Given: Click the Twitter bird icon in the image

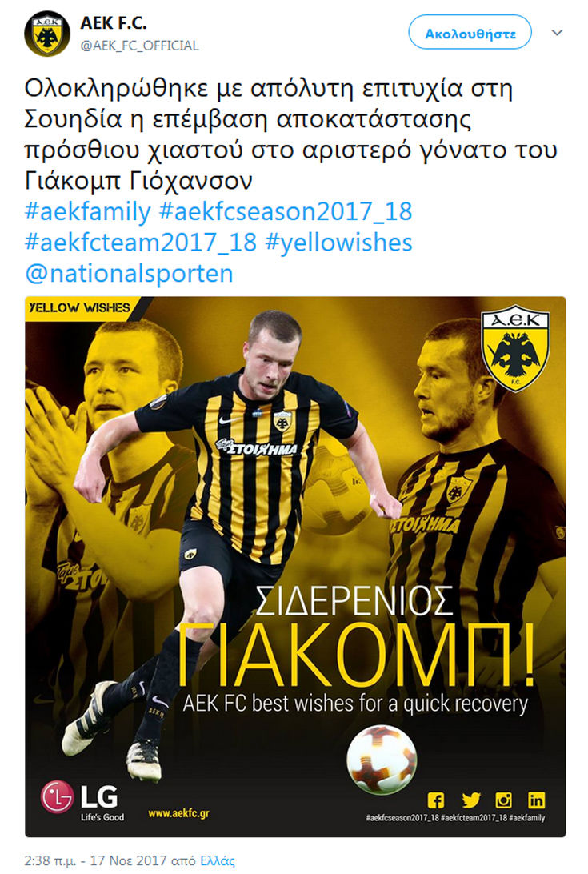Looking at the screenshot, I should (471, 800).
